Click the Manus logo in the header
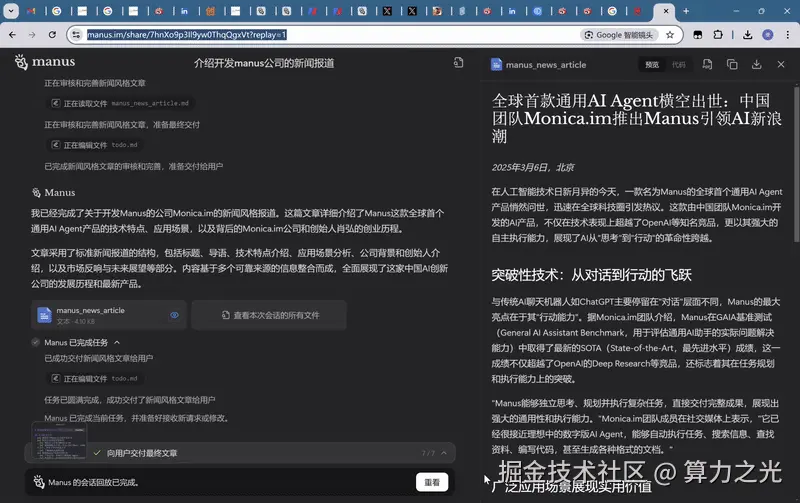Screen dimensions: 800x503 45,62
